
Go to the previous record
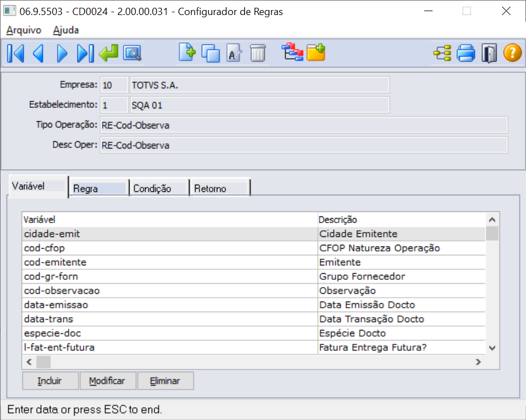(38, 53)
